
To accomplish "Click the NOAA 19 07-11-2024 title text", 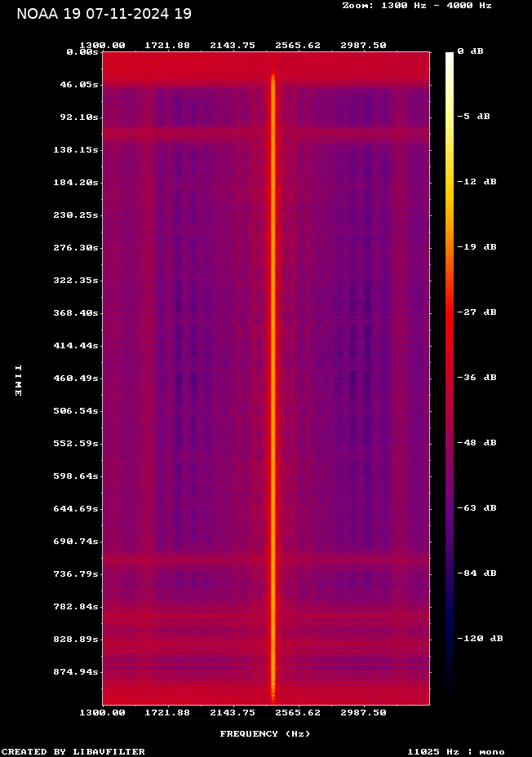I will (104, 14).
